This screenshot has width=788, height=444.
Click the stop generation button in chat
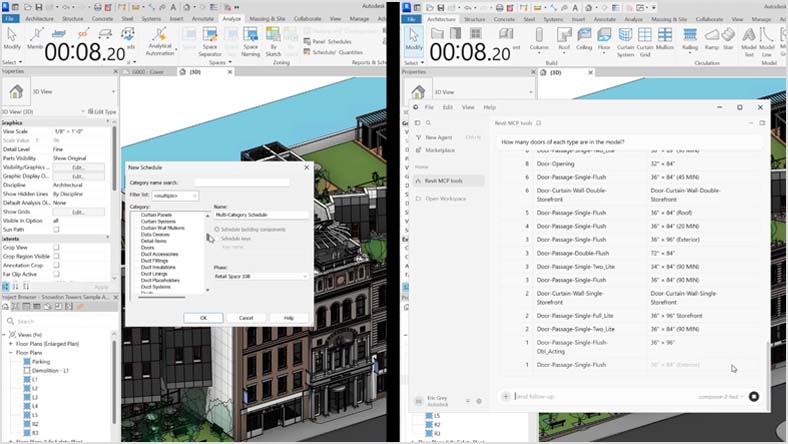[754, 396]
